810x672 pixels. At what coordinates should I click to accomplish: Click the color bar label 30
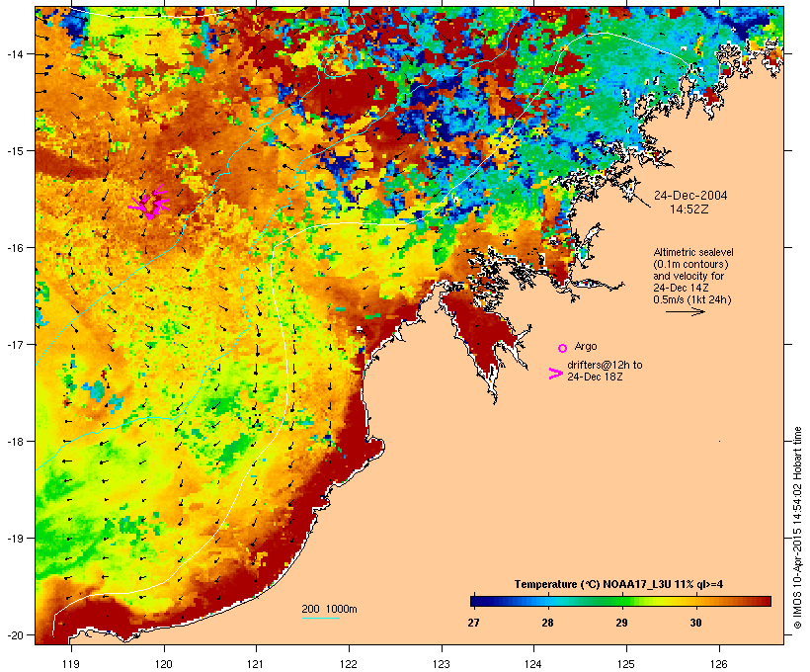695,623
